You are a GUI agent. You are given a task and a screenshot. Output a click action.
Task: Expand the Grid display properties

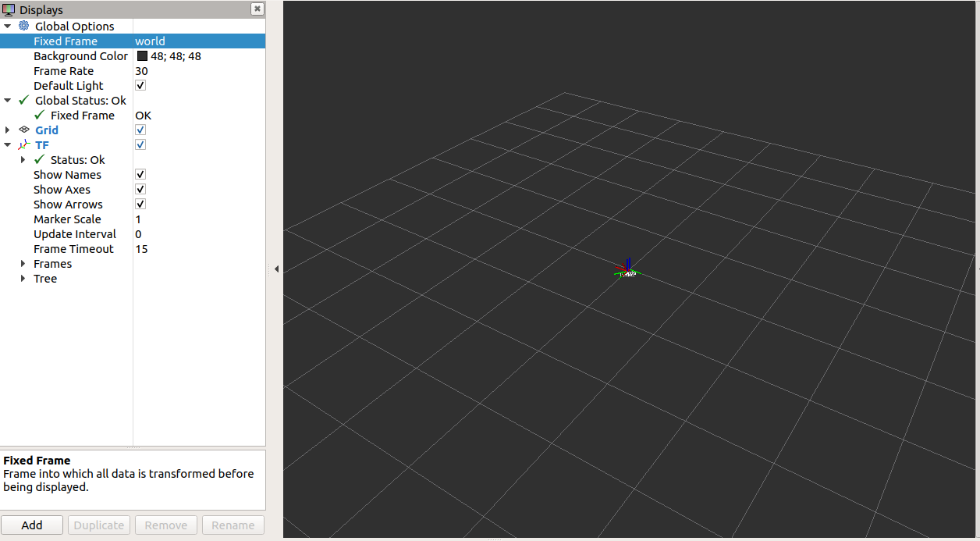click(x=8, y=130)
